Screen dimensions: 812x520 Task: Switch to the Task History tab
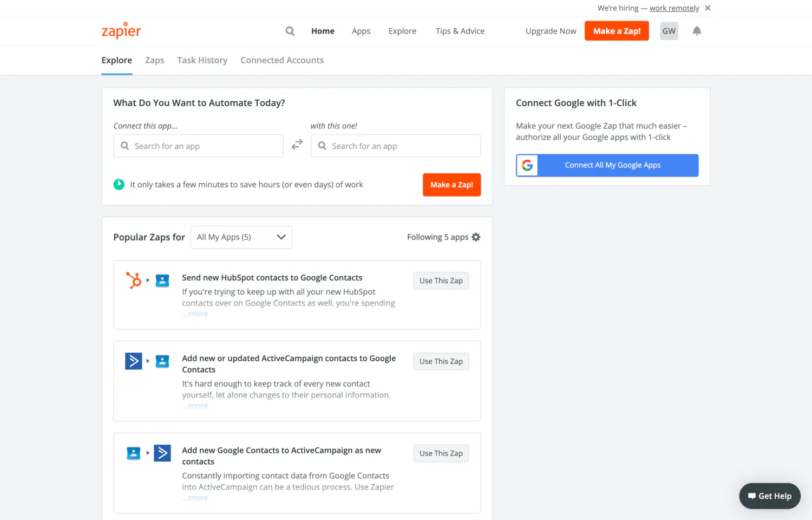(x=202, y=60)
